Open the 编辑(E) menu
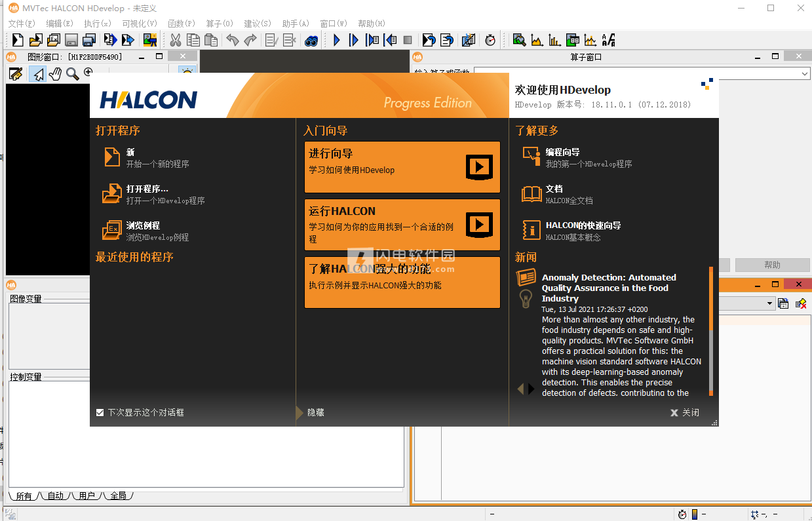 pos(60,24)
